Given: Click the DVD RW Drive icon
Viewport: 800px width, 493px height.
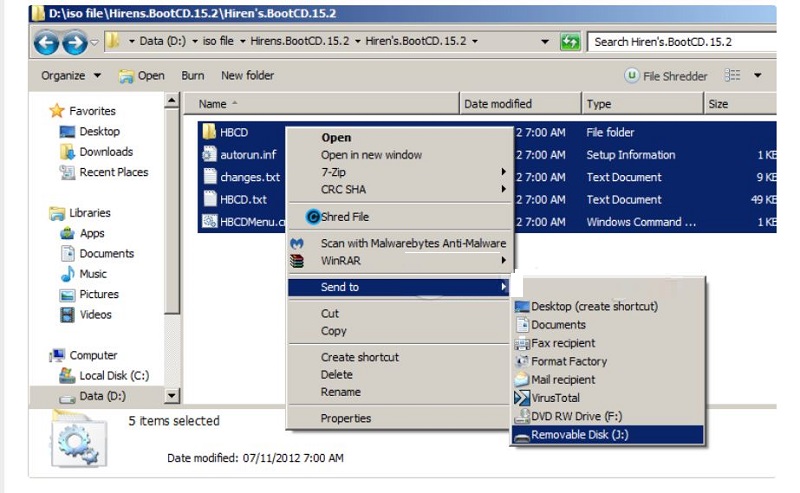Looking at the screenshot, I should [522, 416].
